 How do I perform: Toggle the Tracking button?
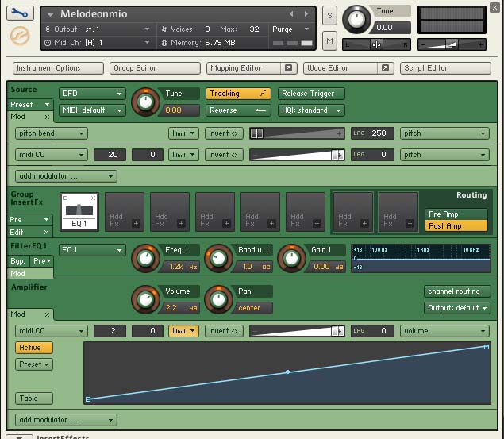point(238,94)
